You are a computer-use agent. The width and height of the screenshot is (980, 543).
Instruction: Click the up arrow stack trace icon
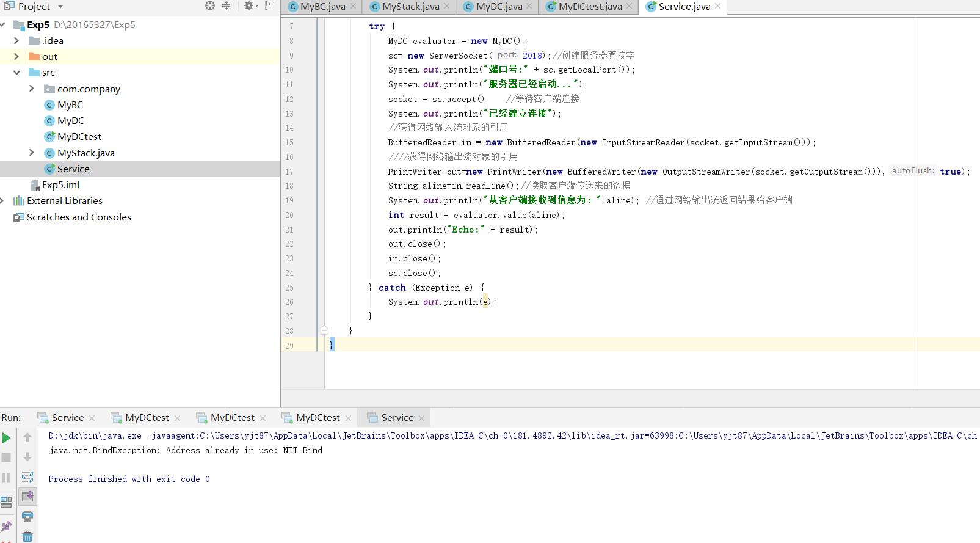tap(27, 438)
